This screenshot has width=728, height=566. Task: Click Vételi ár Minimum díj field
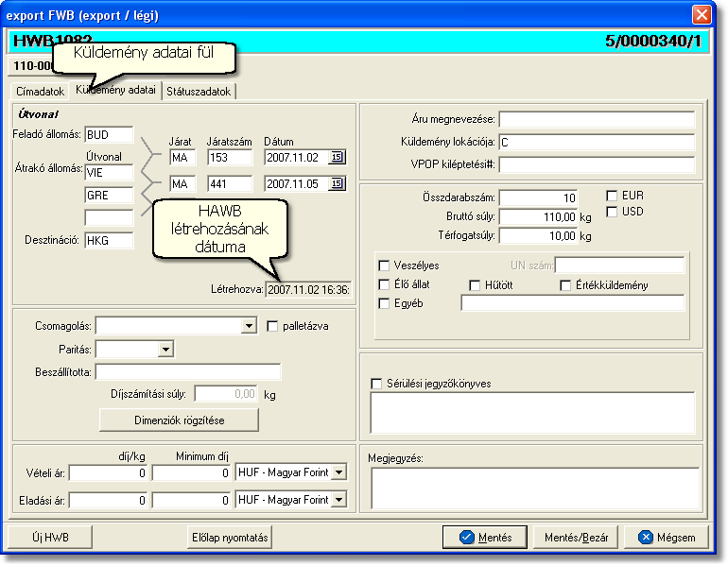tap(191, 473)
